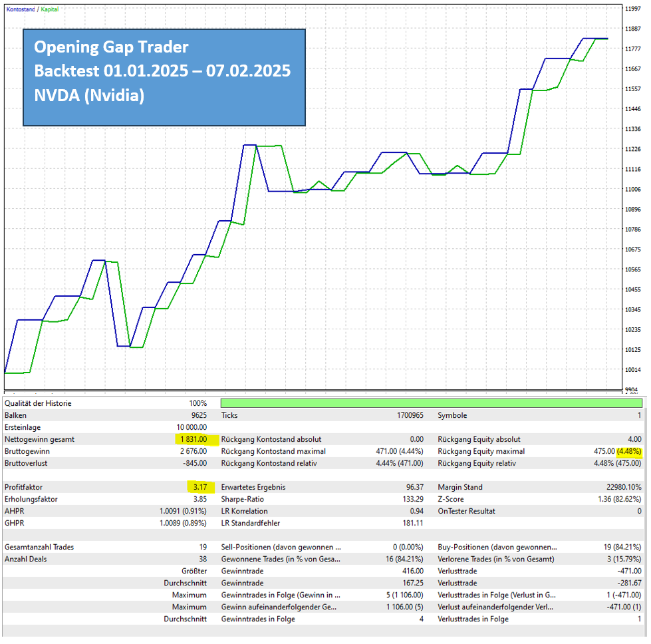651x644 pixels.
Task: Select Rückgang Kontostand relativ value 4.44% (471.00)
Action: (400, 464)
